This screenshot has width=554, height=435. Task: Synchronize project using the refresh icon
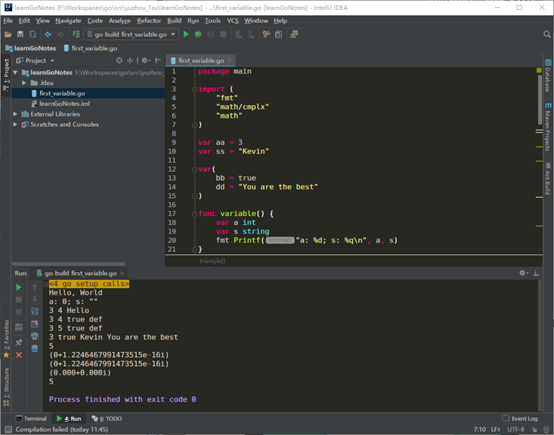pyautogui.click(x=33, y=34)
